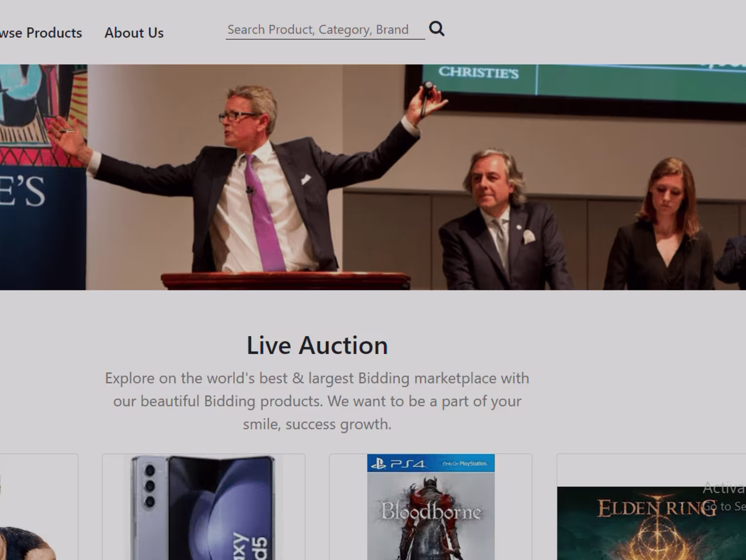Focus the Search Product, Category, Brand field
Image resolution: width=746 pixels, height=560 pixels.
click(325, 30)
